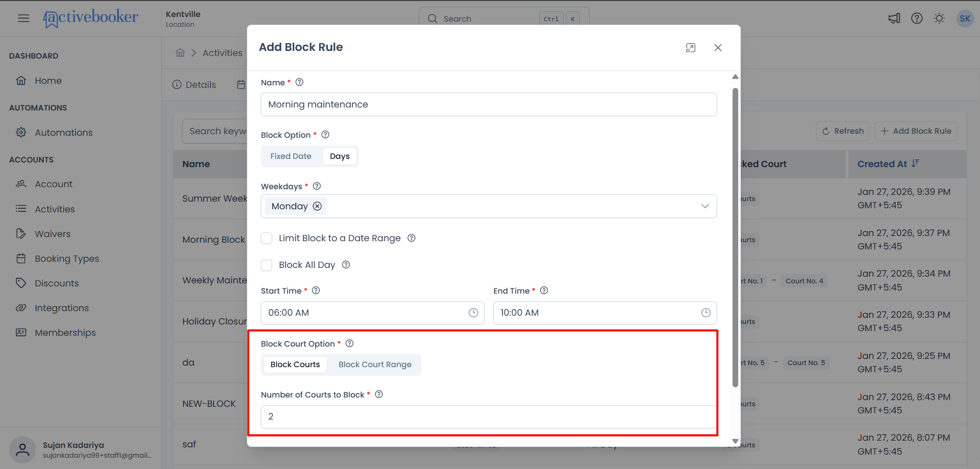Check the Block All Day checkbox
The image size is (980, 469).
click(266, 265)
